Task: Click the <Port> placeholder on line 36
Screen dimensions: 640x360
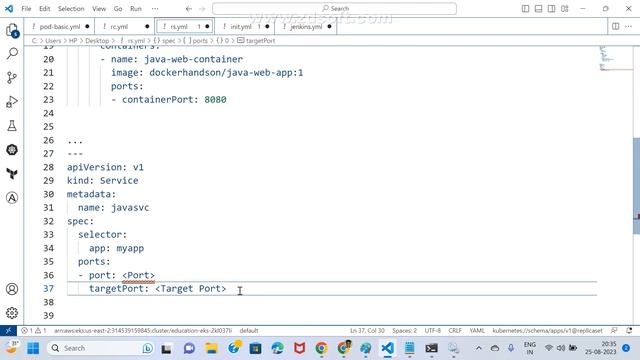Action: pyautogui.click(x=138, y=276)
